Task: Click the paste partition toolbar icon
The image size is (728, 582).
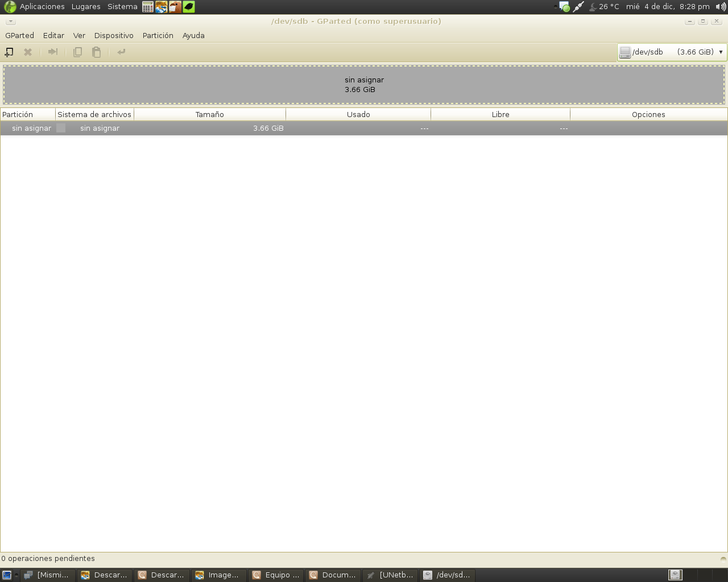Action: click(x=97, y=52)
